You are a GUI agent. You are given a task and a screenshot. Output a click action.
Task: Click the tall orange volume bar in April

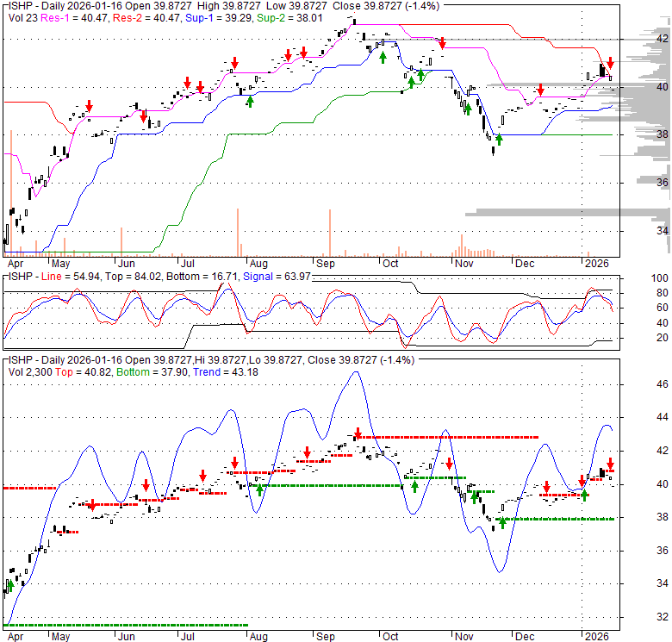pyautogui.click(x=11, y=191)
